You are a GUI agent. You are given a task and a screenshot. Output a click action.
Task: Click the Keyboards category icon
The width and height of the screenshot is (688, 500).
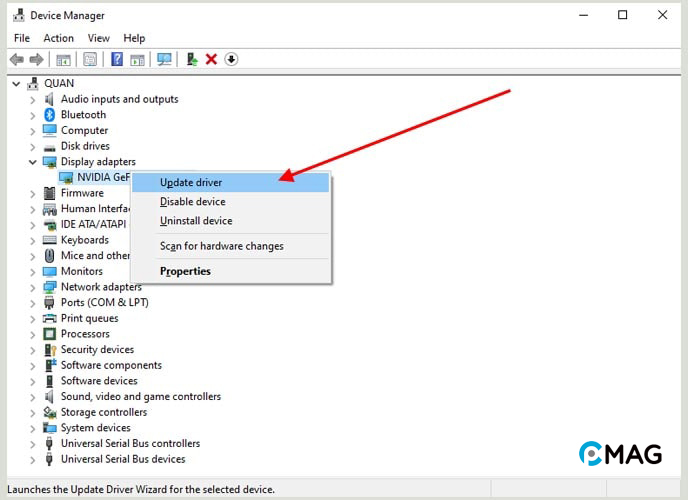(50, 240)
